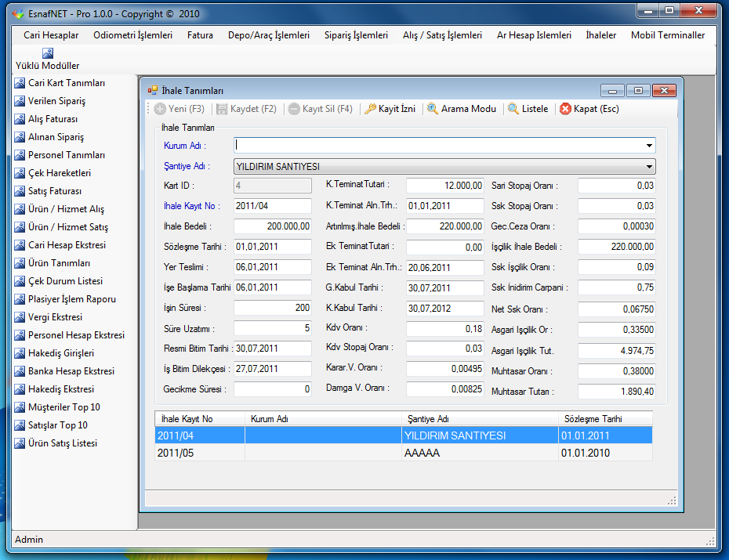Open Satışlar Top 10 from the sidebar
The height and width of the screenshot is (560, 729).
tap(58, 425)
